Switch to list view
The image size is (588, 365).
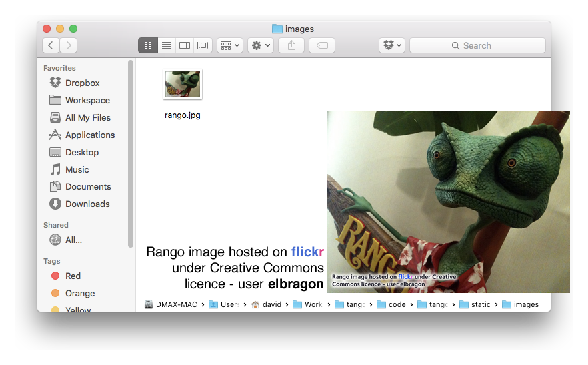[x=167, y=45]
